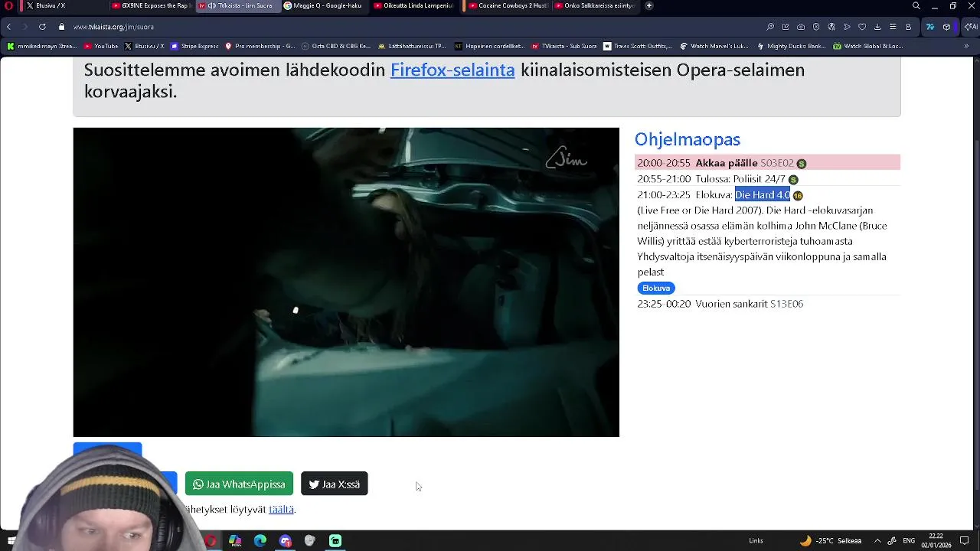Select the Akkaa päälle S03E02 programme row
The image size is (980, 551).
pyautogui.click(x=767, y=163)
